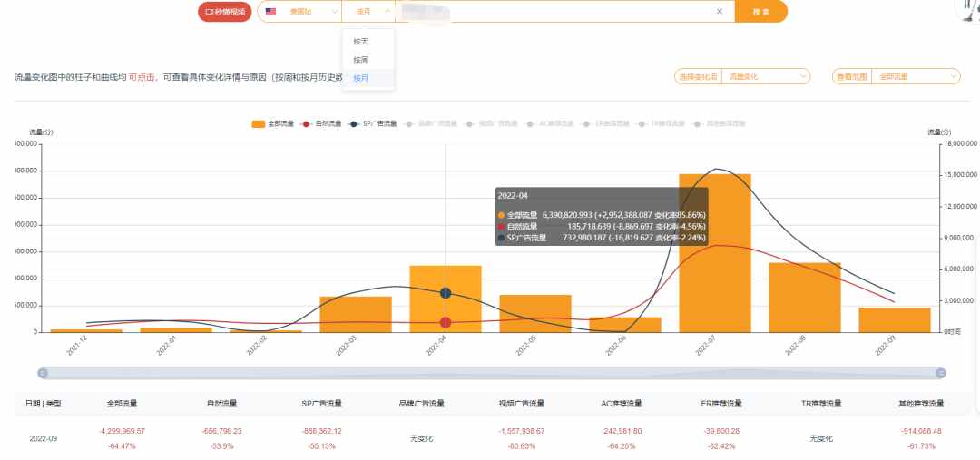This screenshot has height=460, width=980.
Task: Enable 品牌广告流量 series in chart legend
Action: (x=431, y=123)
